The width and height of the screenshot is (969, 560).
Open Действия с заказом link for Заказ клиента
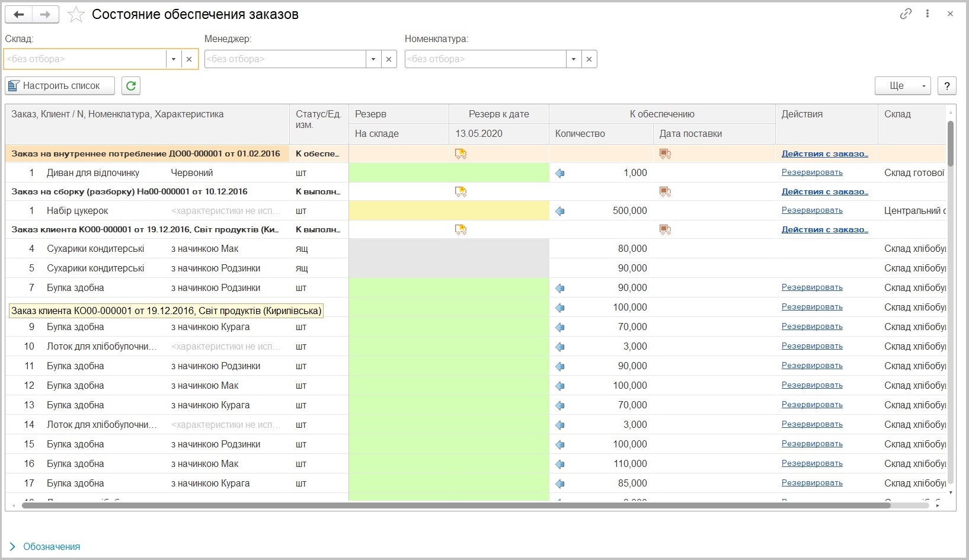(x=824, y=229)
